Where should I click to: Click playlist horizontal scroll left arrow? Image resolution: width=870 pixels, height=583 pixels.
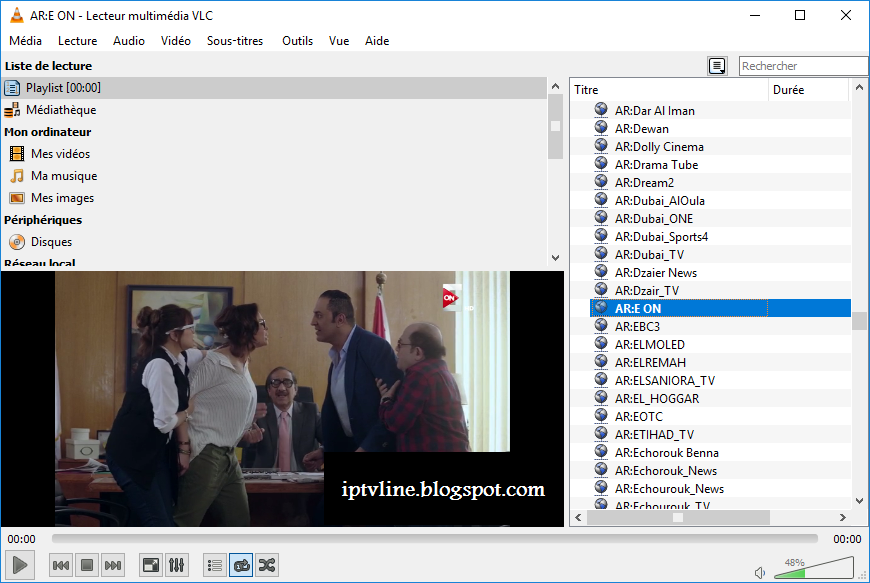coord(579,518)
